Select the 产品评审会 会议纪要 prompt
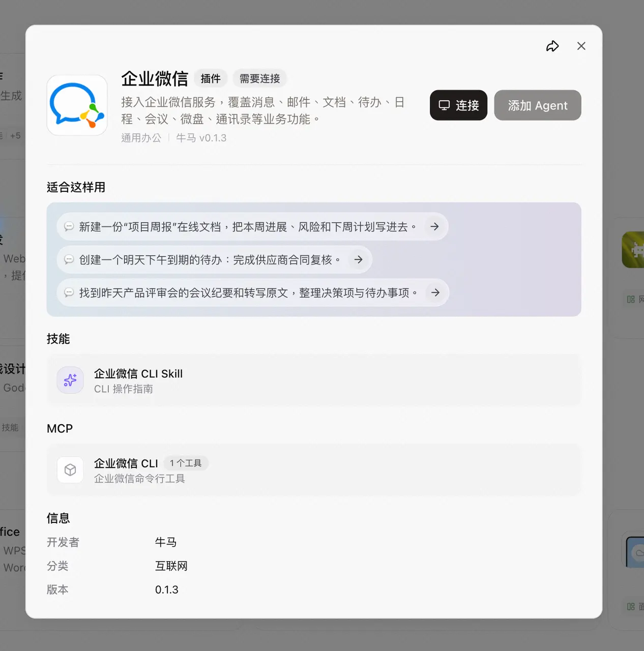This screenshot has width=644, height=651. click(x=253, y=293)
